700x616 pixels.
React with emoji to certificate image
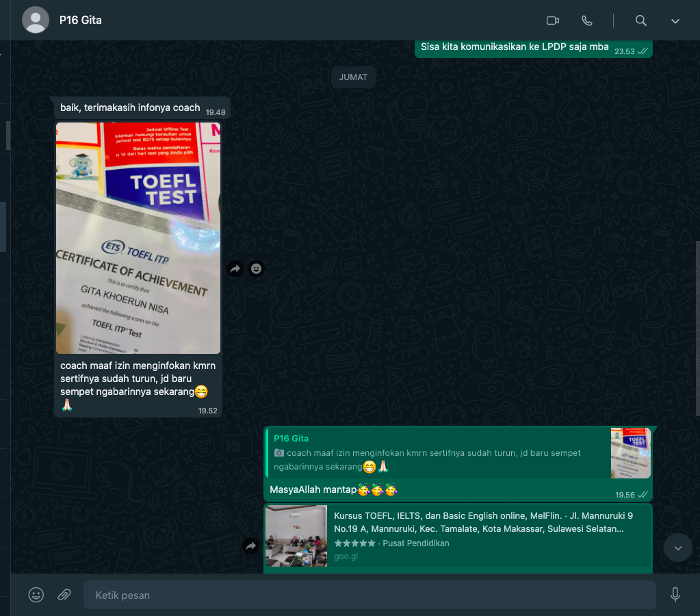coord(256,269)
